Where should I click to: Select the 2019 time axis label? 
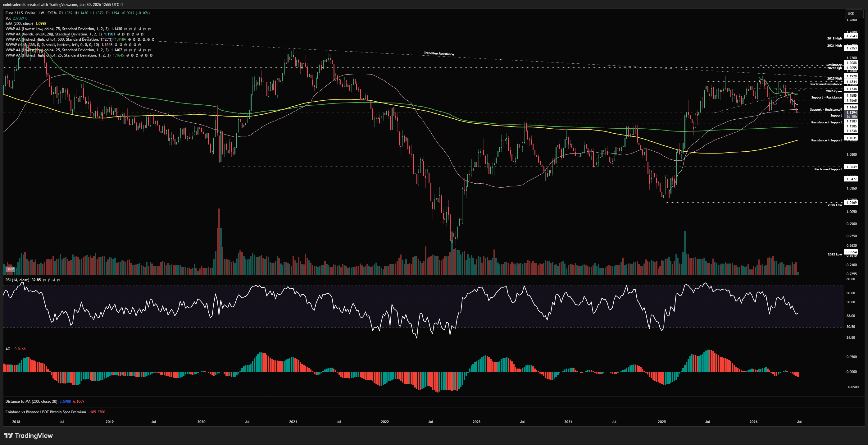click(110, 422)
